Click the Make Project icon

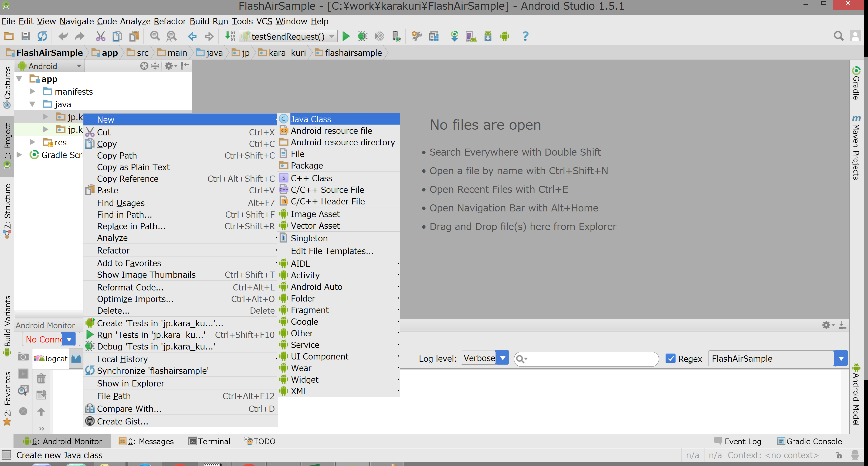(x=230, y=36)
